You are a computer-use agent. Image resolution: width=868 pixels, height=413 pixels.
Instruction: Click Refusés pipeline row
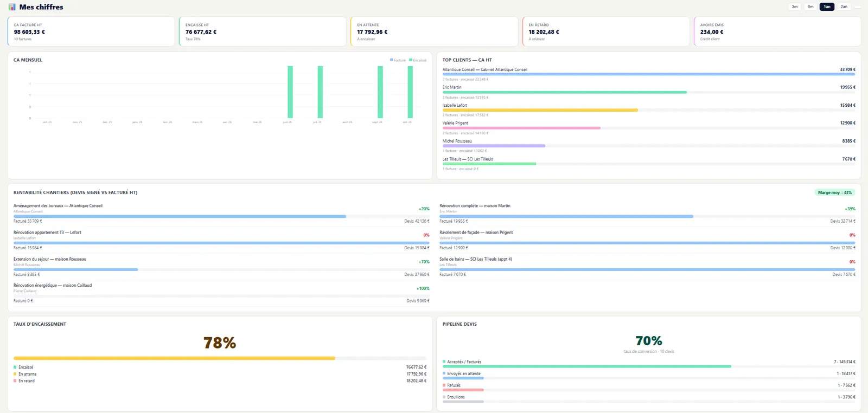click(x=649, y=388)
